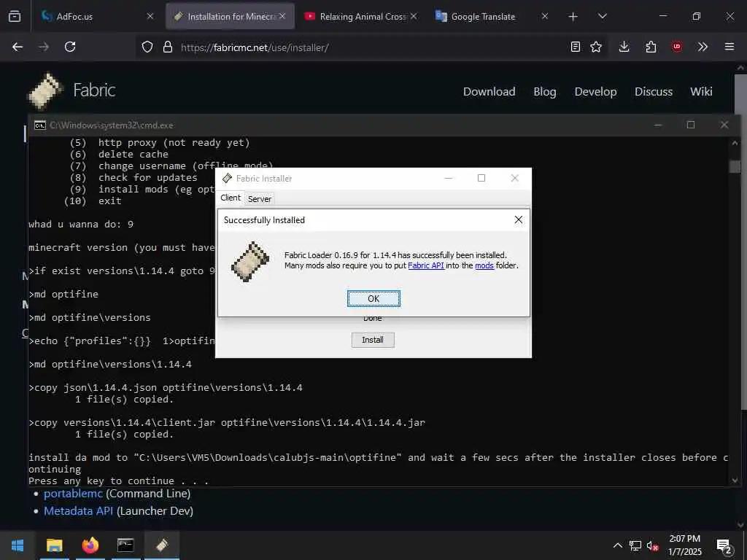Open the Windows Start menu
Screen dimensions: 747x560
pos(18,545)
